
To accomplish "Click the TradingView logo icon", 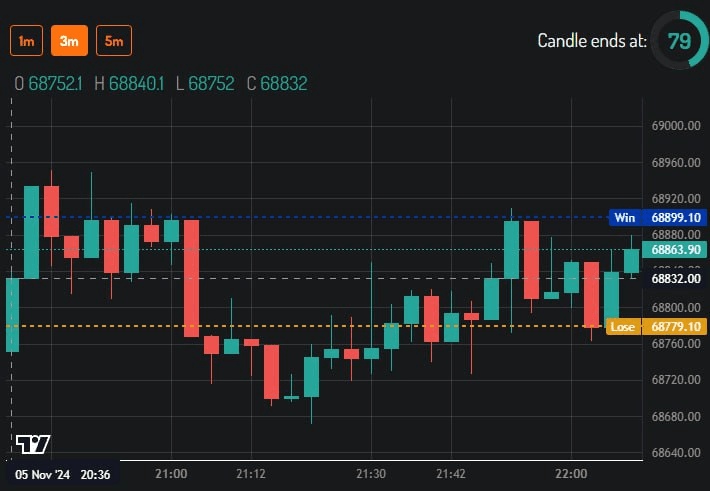I will click(33, 444).
